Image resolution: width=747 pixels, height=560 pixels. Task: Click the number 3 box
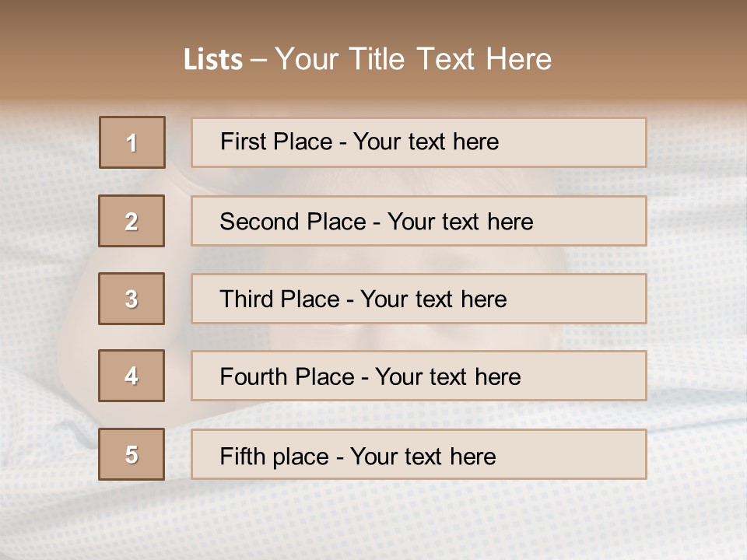[132, 299]
